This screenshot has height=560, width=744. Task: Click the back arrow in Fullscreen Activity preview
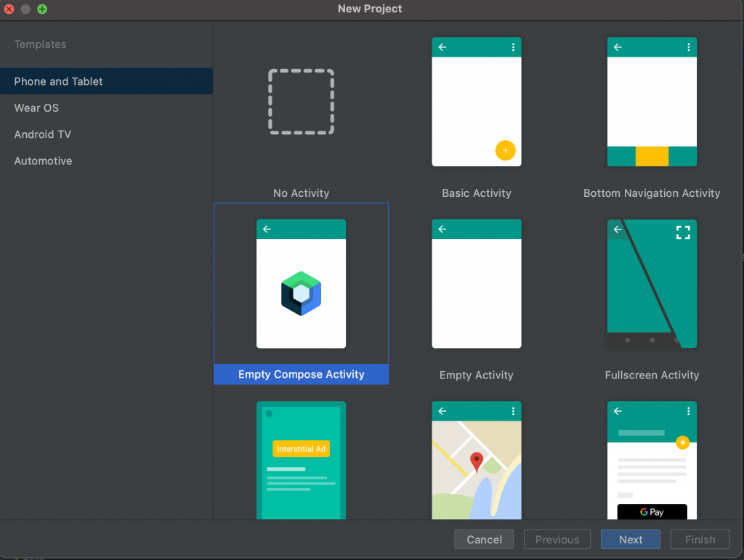click(x=618, y=229)
